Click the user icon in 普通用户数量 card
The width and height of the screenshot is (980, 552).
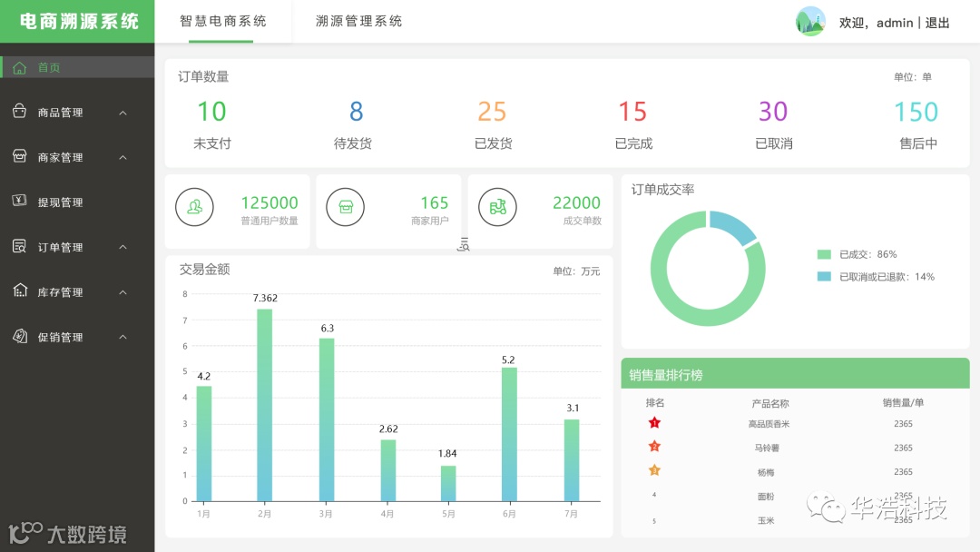pos(194,207)
